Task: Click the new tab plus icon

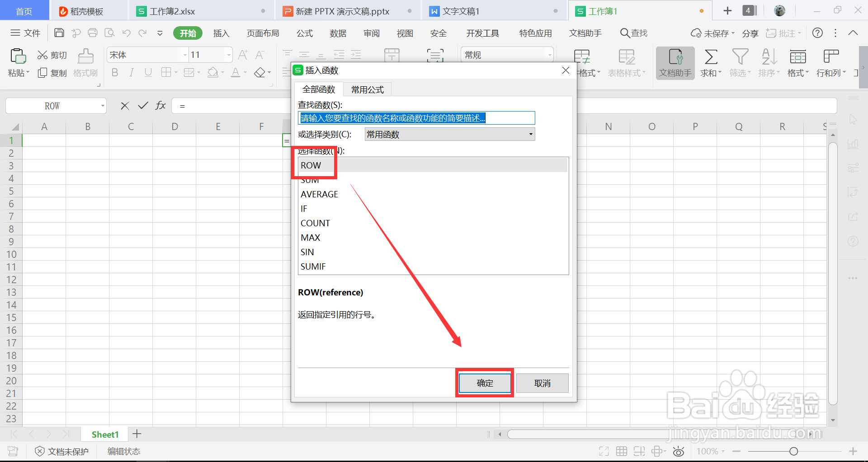Action: point(727,11)
